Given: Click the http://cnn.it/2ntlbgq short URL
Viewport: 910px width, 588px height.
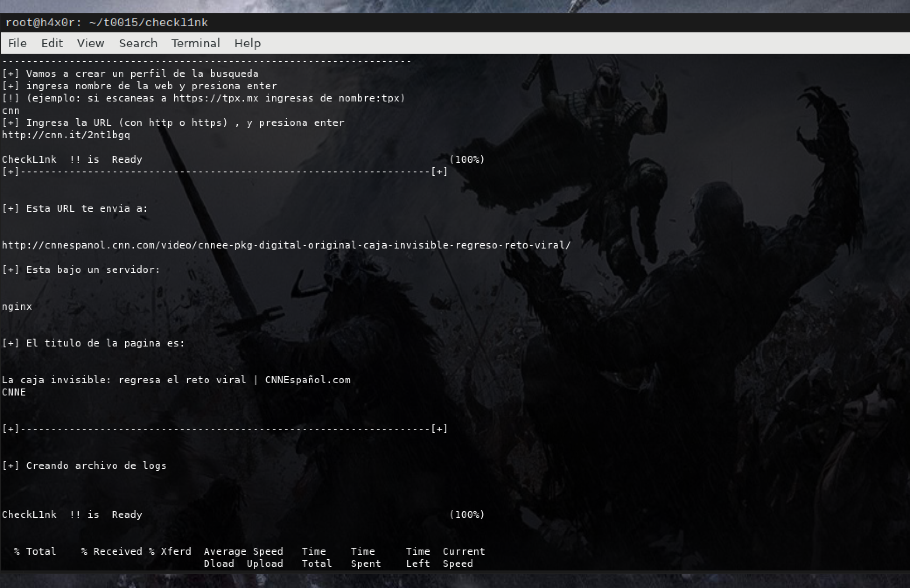Looking at the screenshot, I should 66,135.
